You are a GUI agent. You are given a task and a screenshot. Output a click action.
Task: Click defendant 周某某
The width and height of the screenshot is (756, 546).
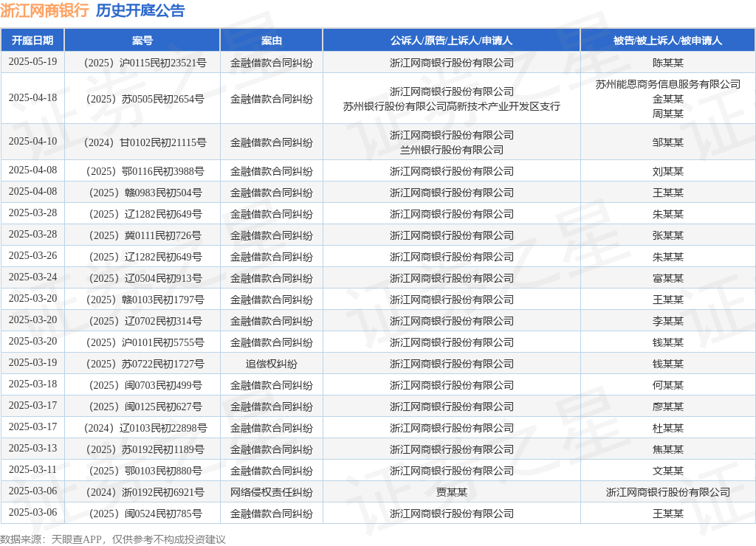point(667,114)
